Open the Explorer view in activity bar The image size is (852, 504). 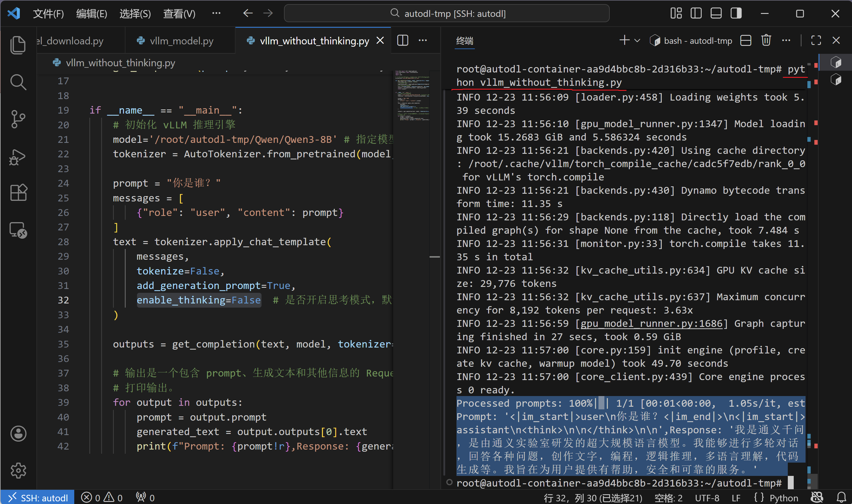(18, 45)
